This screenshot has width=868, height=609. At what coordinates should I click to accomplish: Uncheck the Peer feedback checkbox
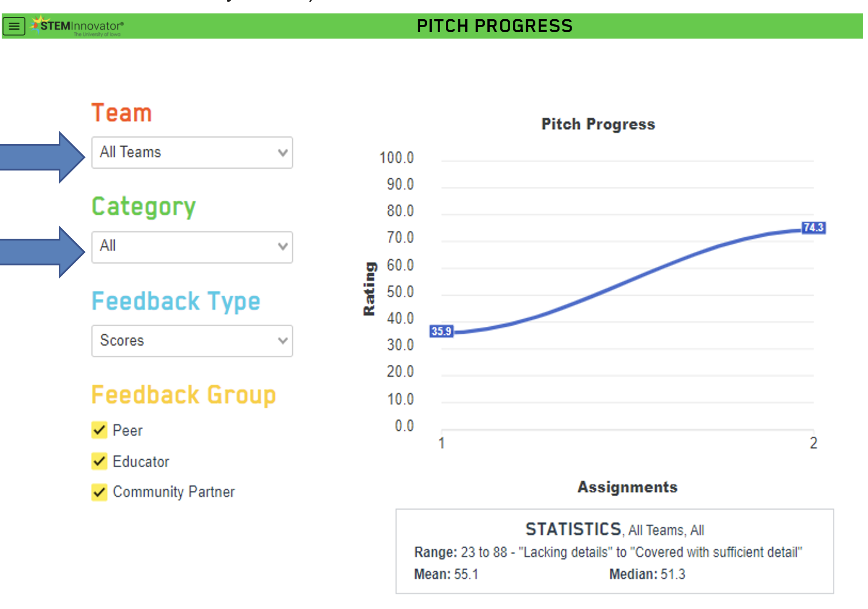click(99, 430)
